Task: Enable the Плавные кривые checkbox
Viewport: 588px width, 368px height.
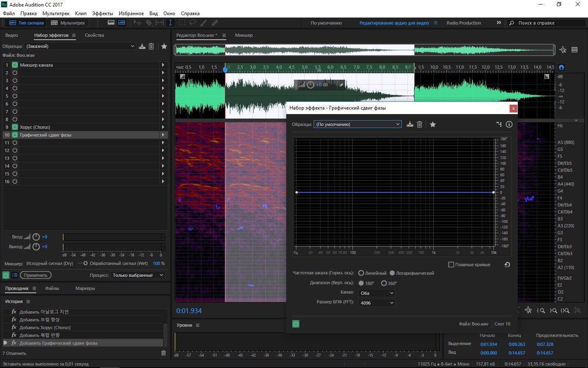Action: [451, 265]
